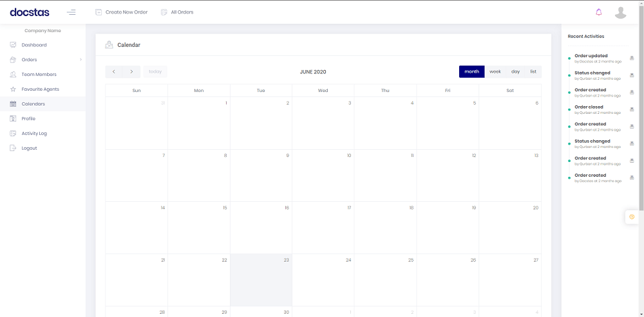Open the All Orders link

[x=182, y=12]
